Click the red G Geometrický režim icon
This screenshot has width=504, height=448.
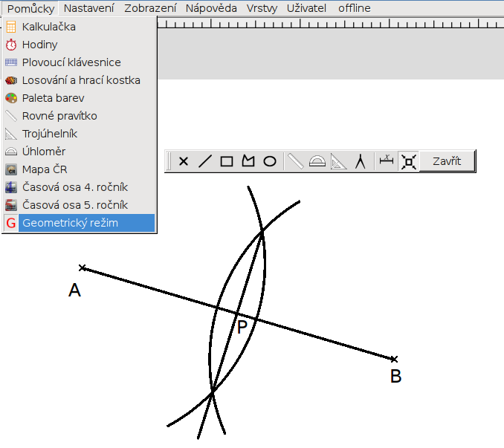pyautogui.click(x=11, y=223)
